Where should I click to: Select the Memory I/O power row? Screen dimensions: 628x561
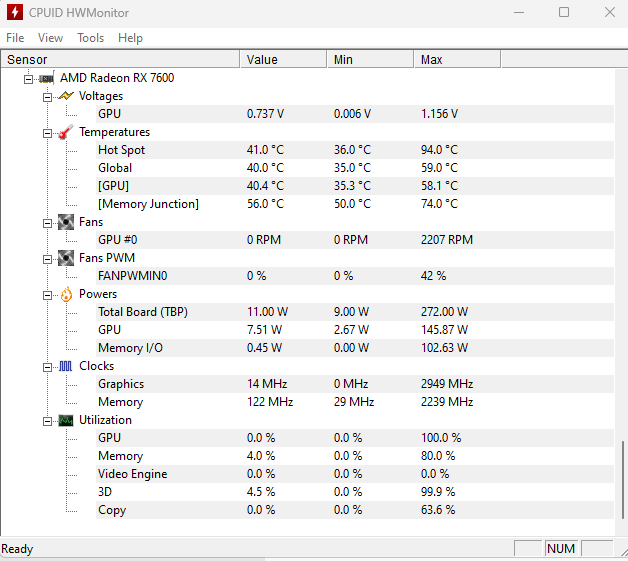355,348
